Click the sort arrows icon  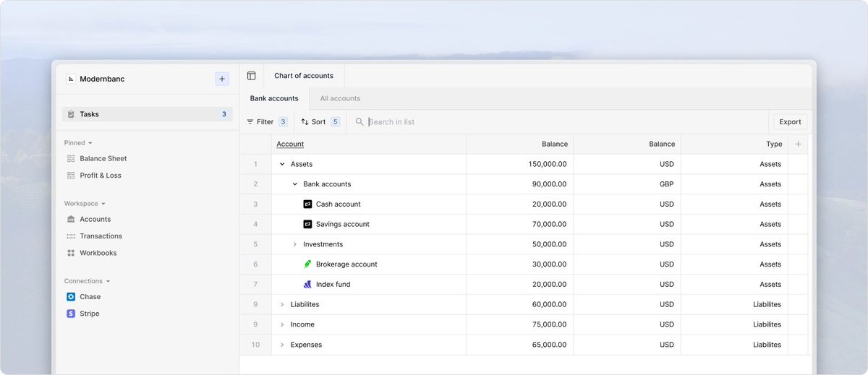click(305, 122)
